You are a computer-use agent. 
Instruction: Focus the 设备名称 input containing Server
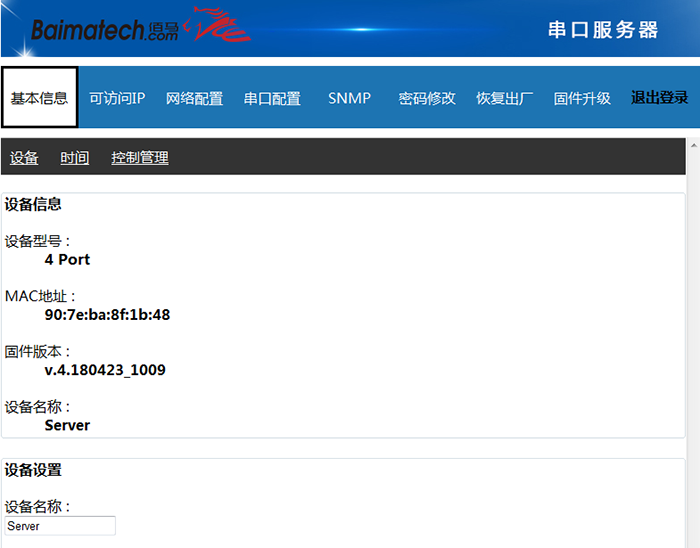click(60, 526)
